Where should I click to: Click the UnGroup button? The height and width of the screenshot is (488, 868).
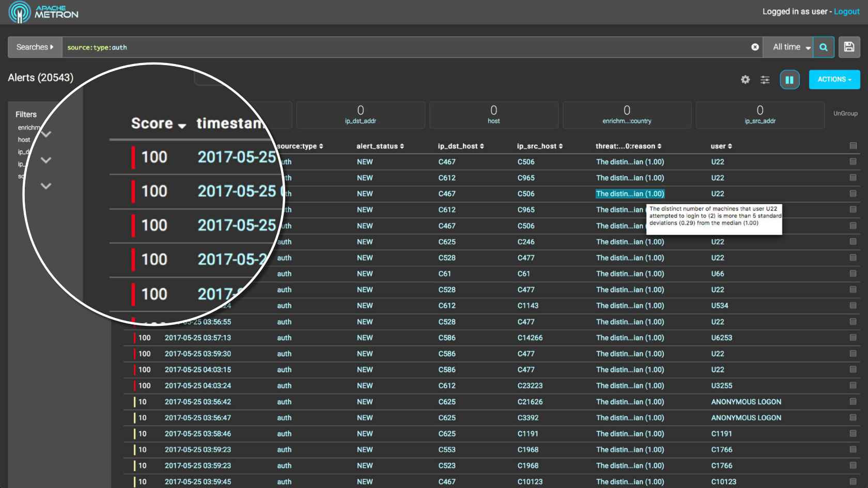(845, 114)
